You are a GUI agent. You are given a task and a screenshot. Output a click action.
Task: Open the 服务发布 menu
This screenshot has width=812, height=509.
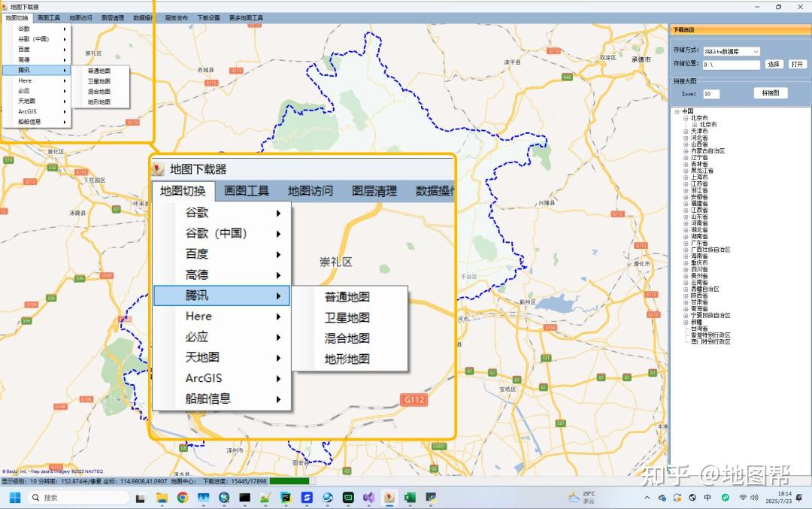176,17
